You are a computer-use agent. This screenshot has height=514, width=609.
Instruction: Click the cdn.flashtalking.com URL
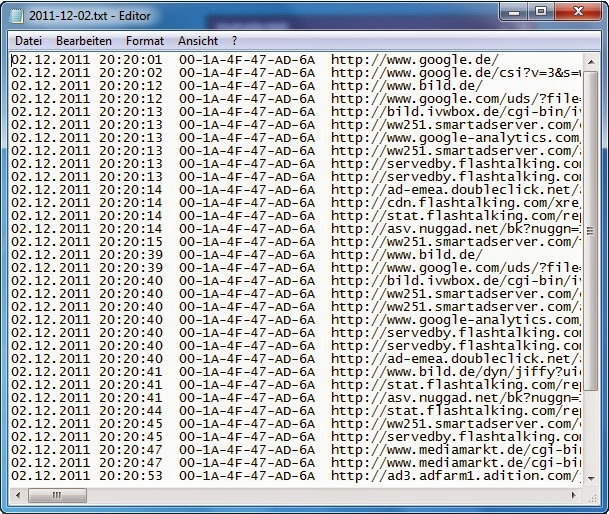coord(456,203)
